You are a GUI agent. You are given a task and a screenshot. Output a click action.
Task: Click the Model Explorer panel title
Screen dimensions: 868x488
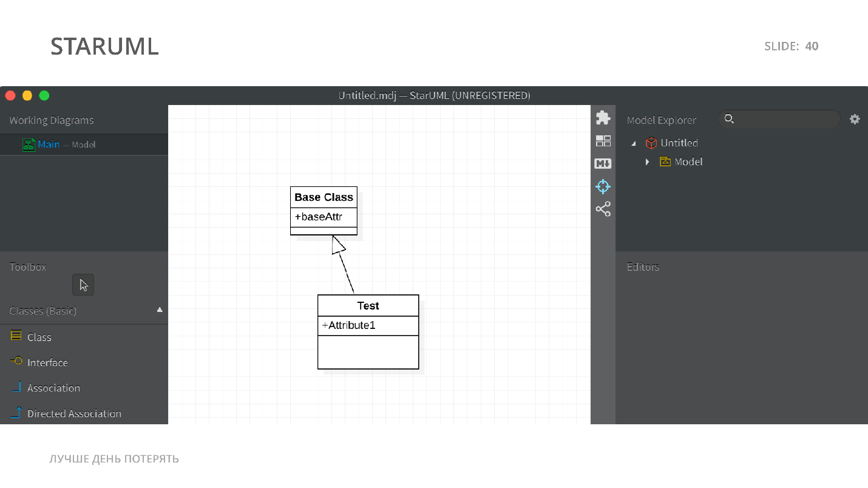point(662,120)
